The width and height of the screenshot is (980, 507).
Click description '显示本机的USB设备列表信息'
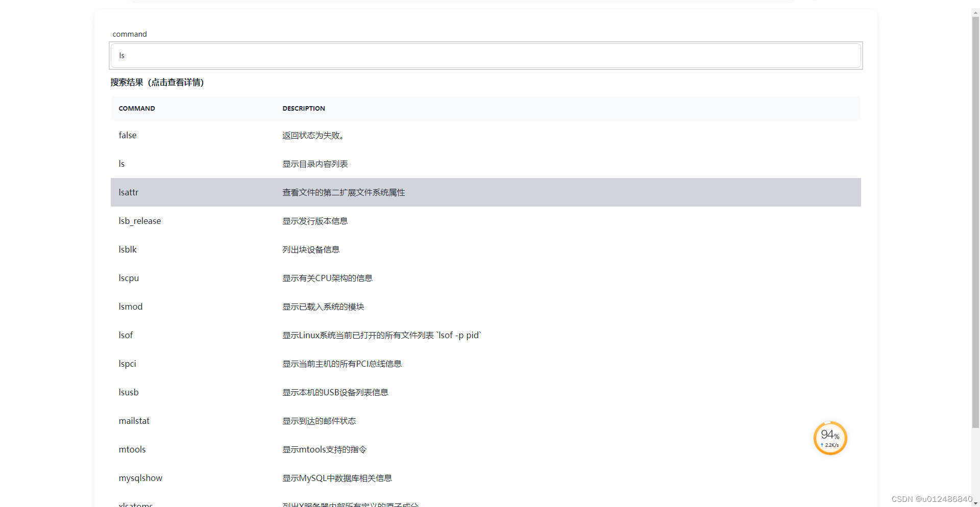pyautogui.click(x=335, y=393)
